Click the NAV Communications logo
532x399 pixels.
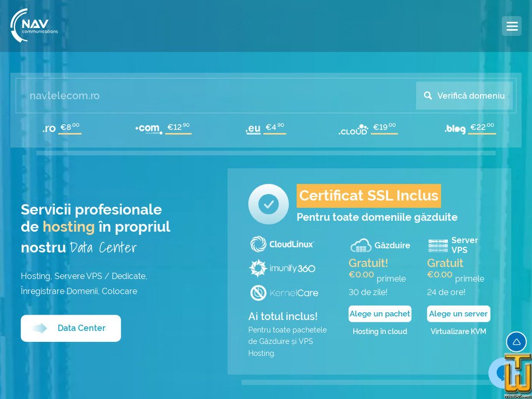34,26
